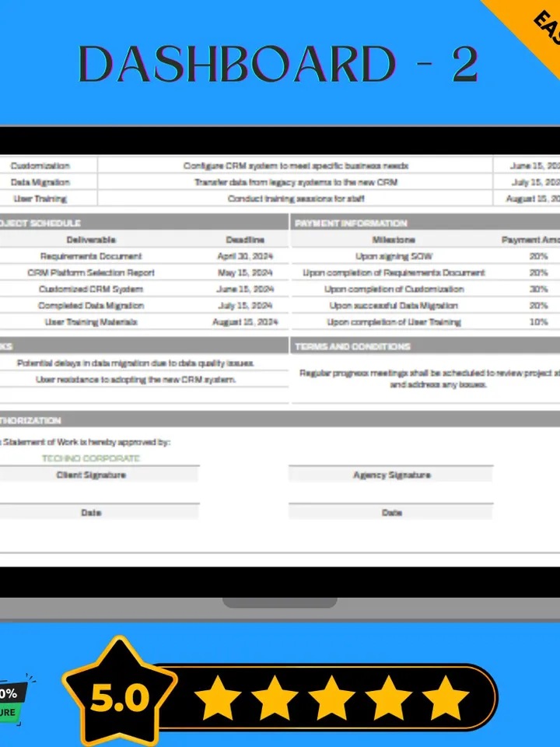Viewport: 560px width, 747px height.
Task: Click the Deadline column header
Action: tap(245, 240)
